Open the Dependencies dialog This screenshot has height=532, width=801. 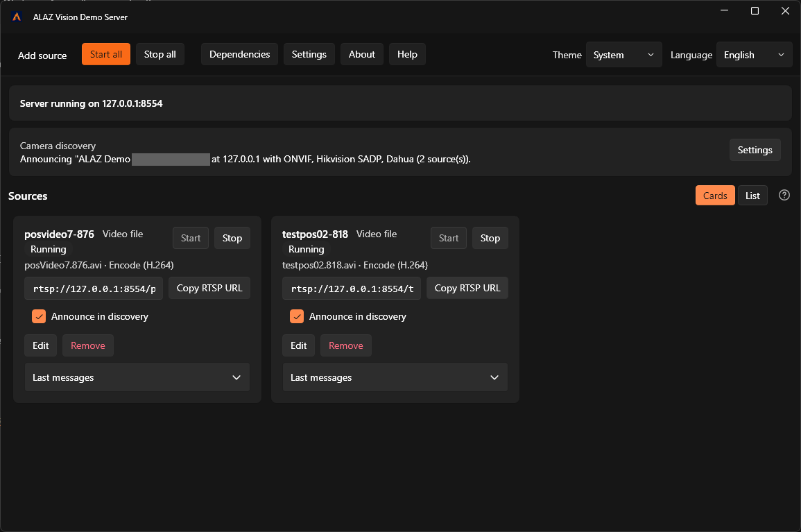coord(239,54)
